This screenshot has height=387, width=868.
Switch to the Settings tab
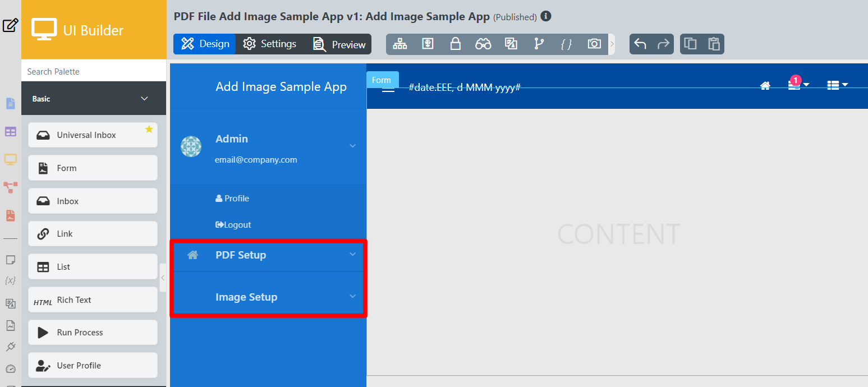tap(270, 44)
